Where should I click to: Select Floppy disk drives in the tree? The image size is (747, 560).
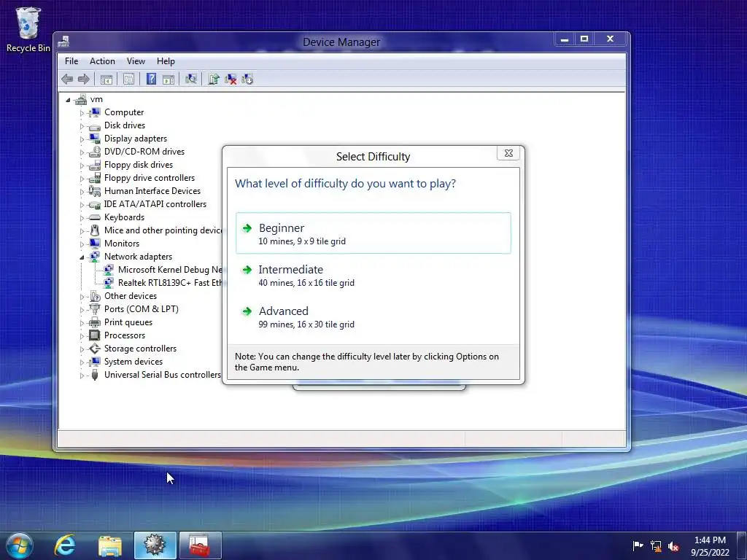tap(139, 165)
